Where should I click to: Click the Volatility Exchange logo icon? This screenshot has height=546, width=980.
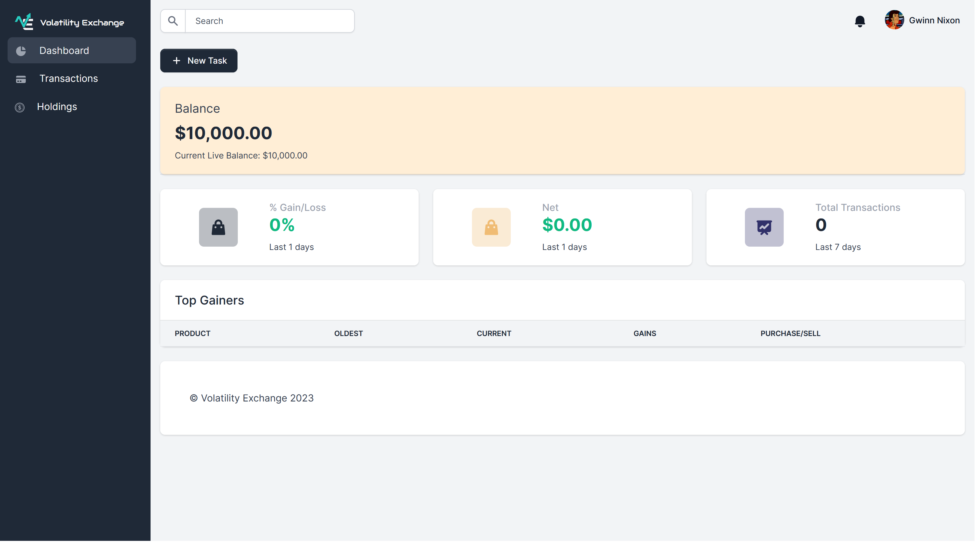24,22
